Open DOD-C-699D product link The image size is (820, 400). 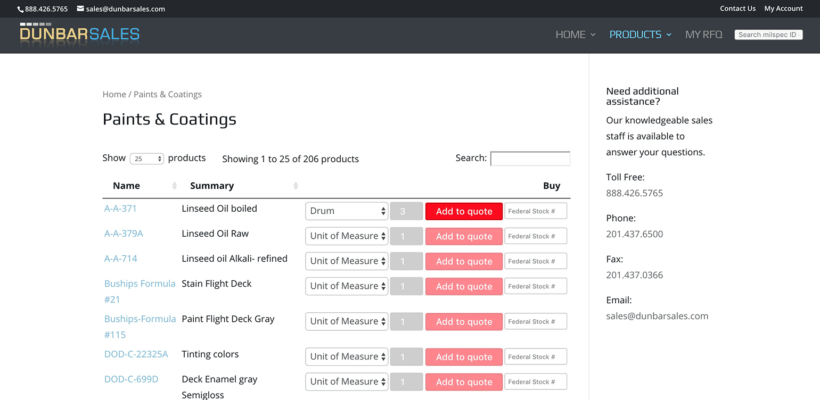point(131,379)
